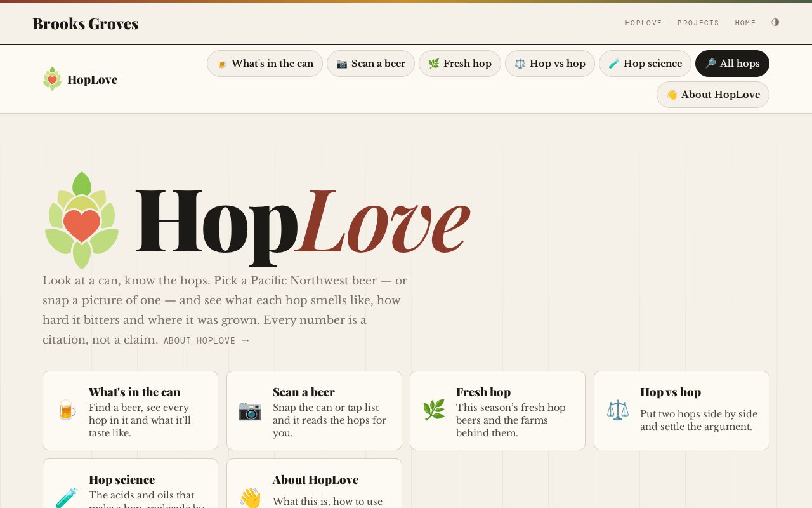Click the leaf icon on Fresh hop card
812x508 pixels.
point(434,410)
